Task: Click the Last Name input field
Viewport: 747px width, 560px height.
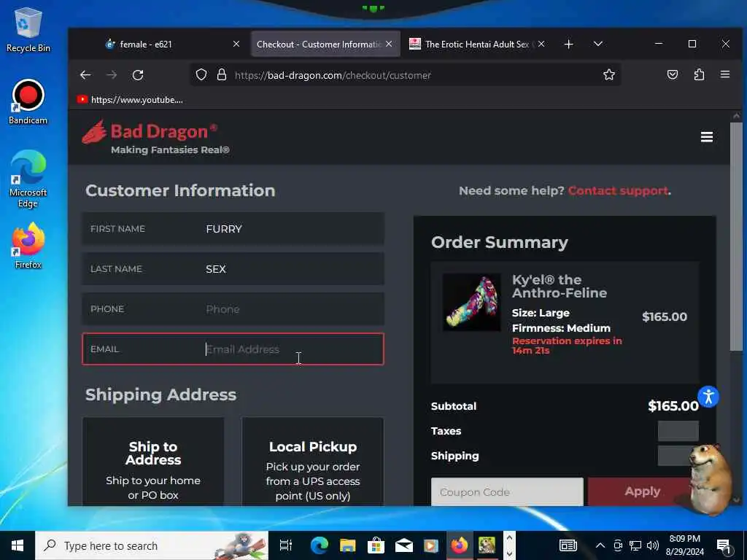Action: 233,268
